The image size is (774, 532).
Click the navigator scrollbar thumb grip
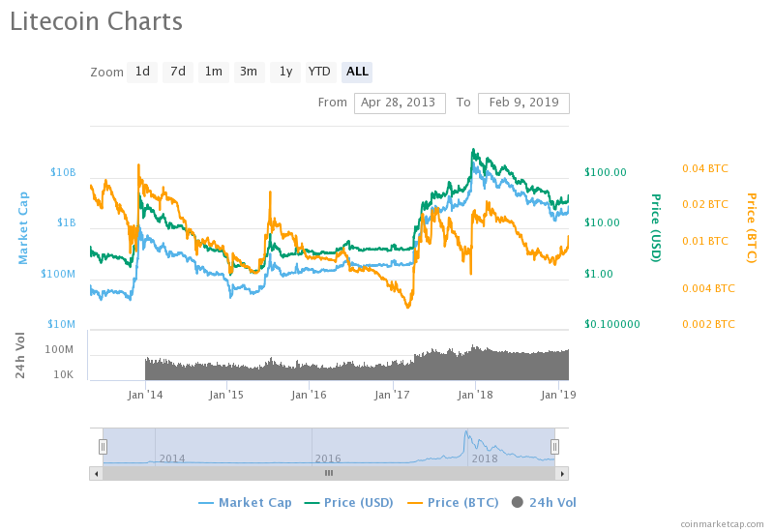[x=329, y=473]
